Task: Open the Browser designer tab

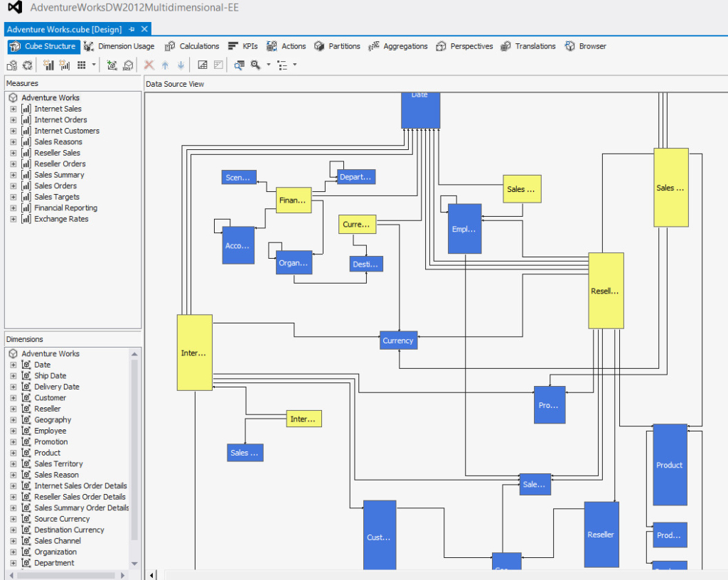Action: point(585,46)
